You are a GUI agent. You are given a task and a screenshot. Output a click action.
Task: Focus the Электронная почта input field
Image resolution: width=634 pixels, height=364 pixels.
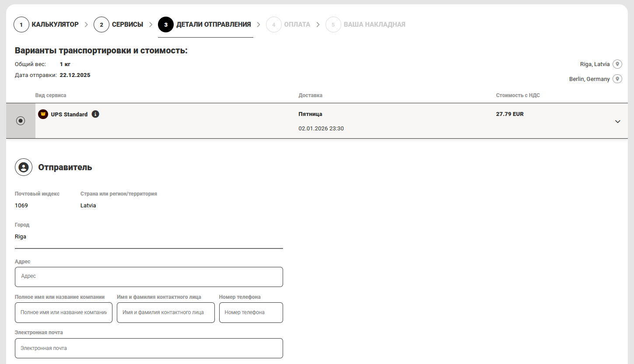click(x=149, y=348)
